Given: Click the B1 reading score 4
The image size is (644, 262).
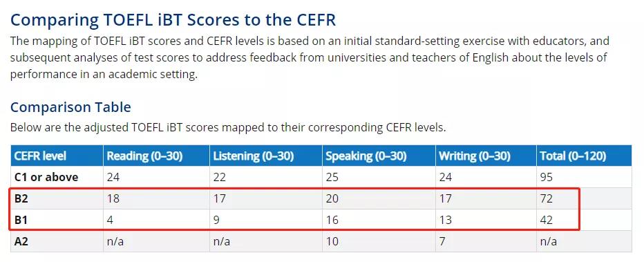Looking at the screenshot, I should point(110,220).
